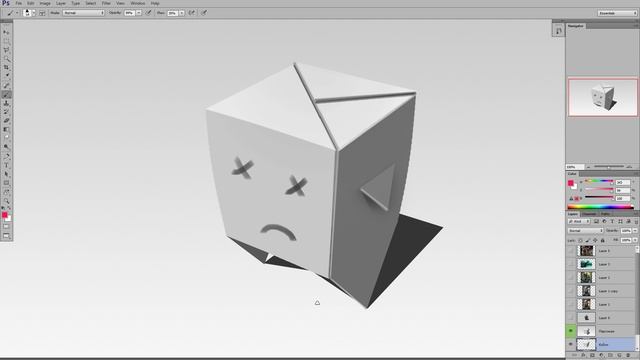This screenshot has width=640, height=360.
Task: Toggle pressure for opacity button
Action: [149, 13]
